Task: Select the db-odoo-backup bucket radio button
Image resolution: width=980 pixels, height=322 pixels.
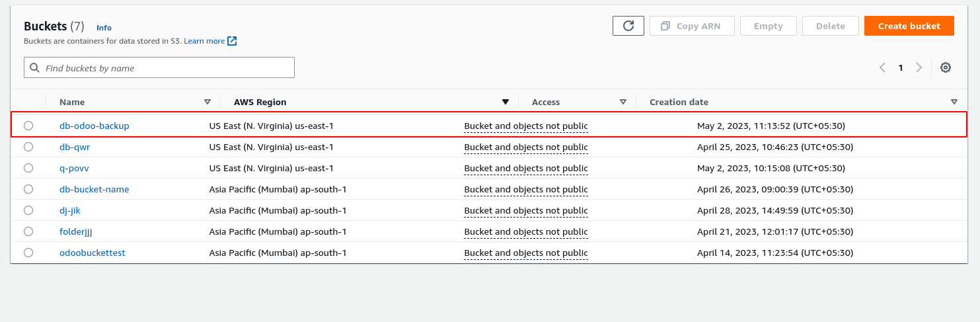Action: (x=28, y=126)
